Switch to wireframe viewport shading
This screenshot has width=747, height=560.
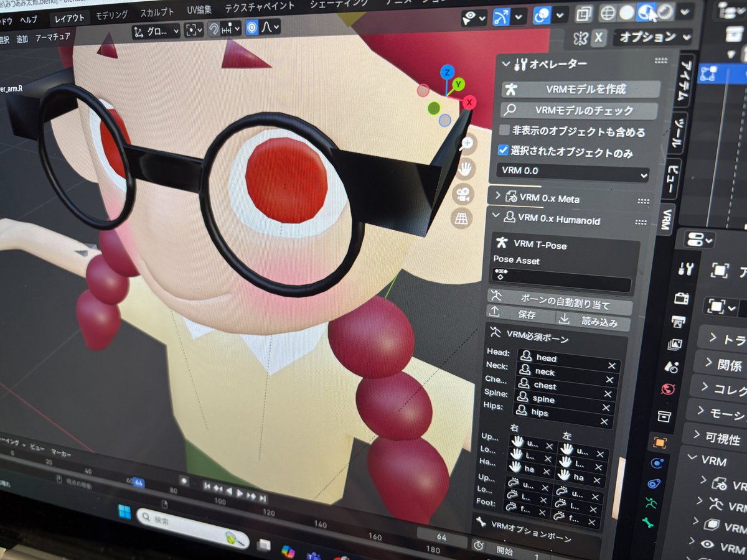click(608, 12)
